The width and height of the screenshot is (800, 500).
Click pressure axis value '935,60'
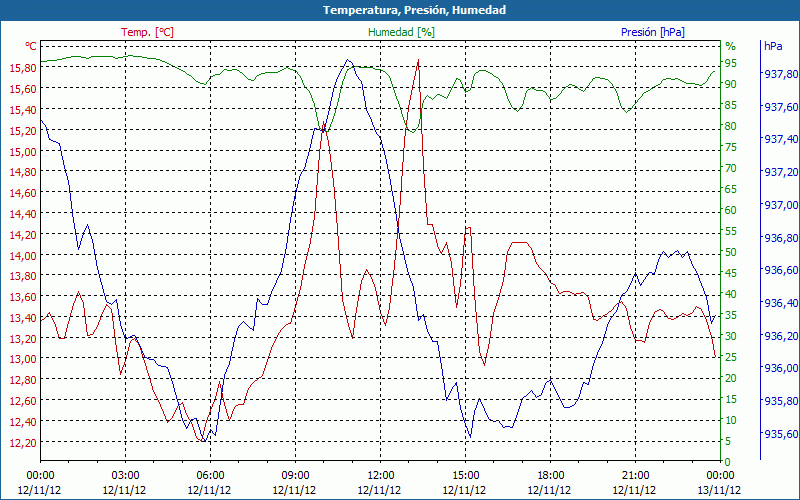tap(780, 434)
